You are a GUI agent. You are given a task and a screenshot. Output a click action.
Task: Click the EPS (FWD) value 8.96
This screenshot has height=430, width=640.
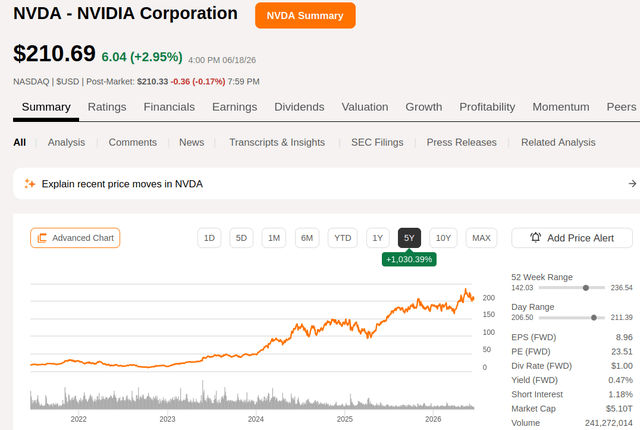pos(624,337)
